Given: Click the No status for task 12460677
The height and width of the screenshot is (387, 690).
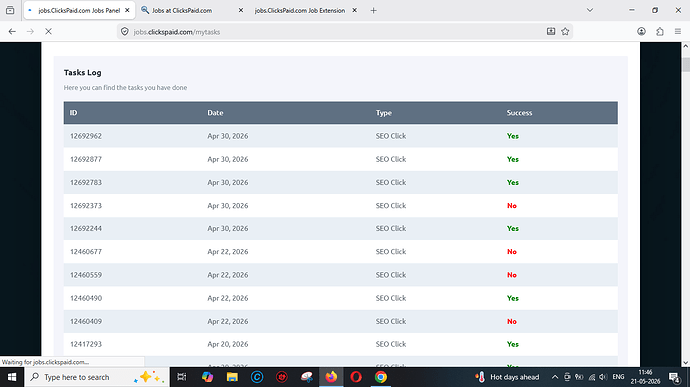Looking at the screenshot, I should (x=512, y=252).
